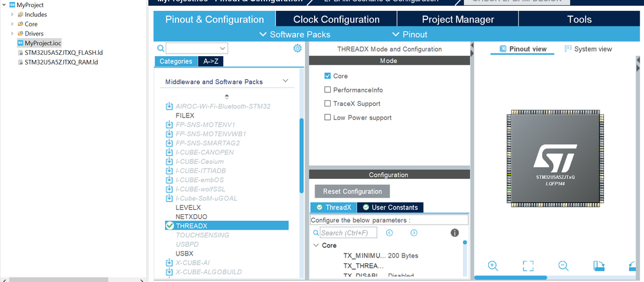Click download icon next to AIROC-Wi-Fi-Bluetooth-STM32
Viewport: 644px width, 282px height.
(x=169, y=106)
